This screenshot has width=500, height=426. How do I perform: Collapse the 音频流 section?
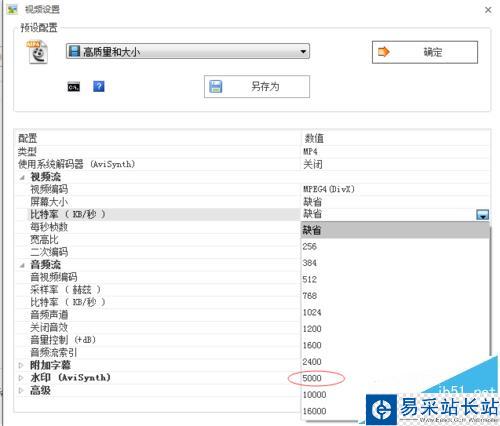[x=22, y=265]
